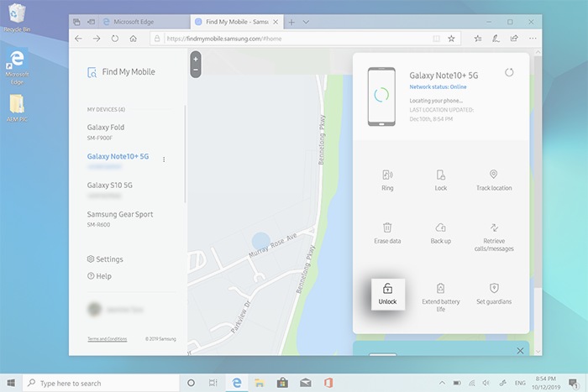Click the Unlock button
This screenshot has height=392, width=588.
[388, 294]
